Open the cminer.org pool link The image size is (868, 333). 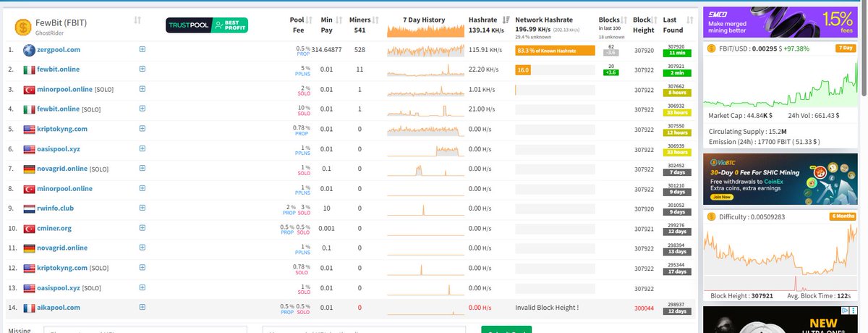pos(54,228)
